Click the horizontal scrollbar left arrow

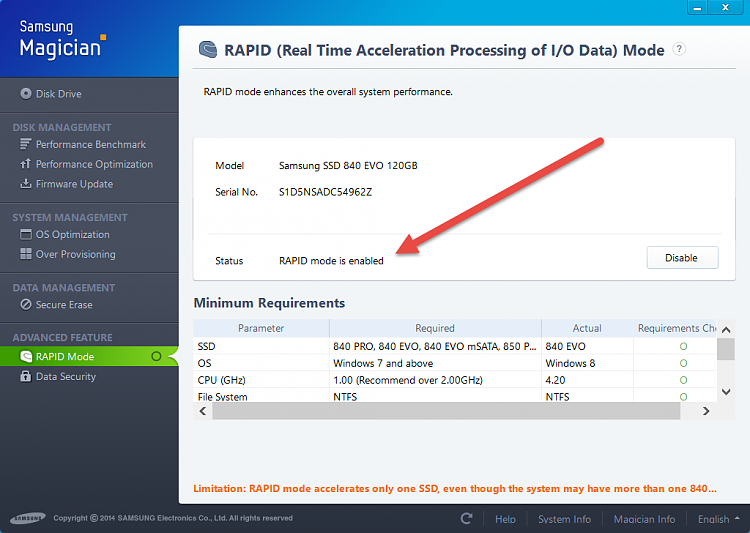(203, 411)
